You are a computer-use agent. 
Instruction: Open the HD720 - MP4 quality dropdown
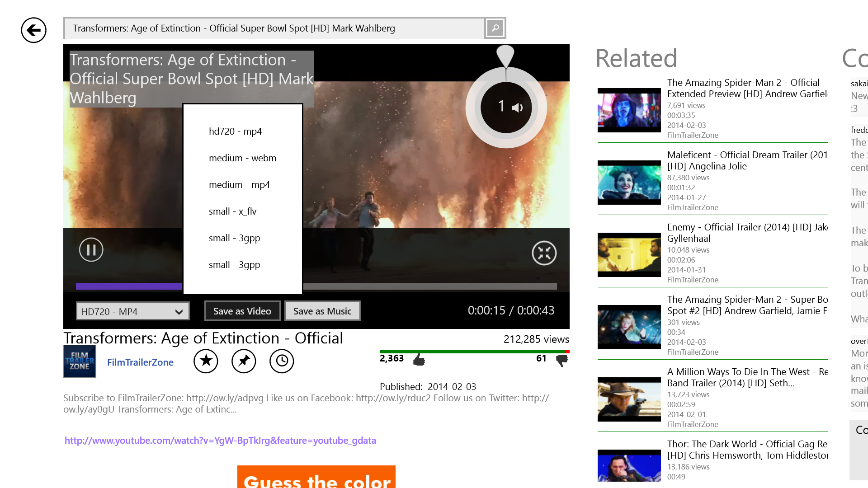pyautogui.click(x=133, y=311)
